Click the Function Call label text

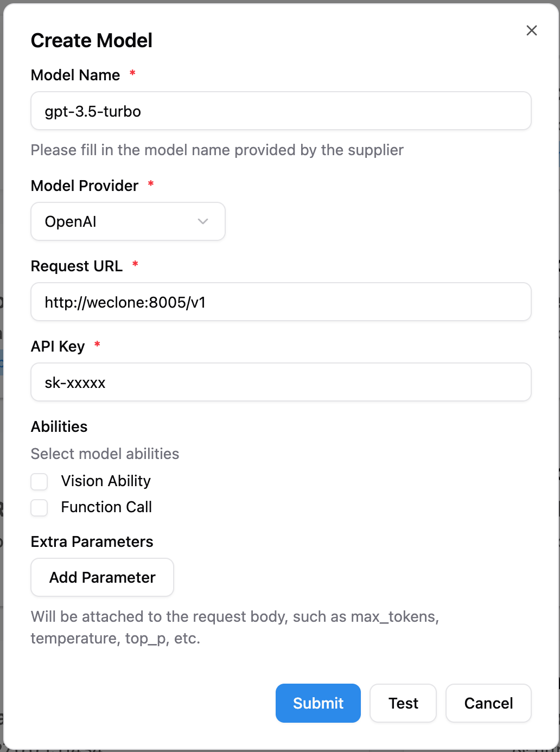coord(106,507)
